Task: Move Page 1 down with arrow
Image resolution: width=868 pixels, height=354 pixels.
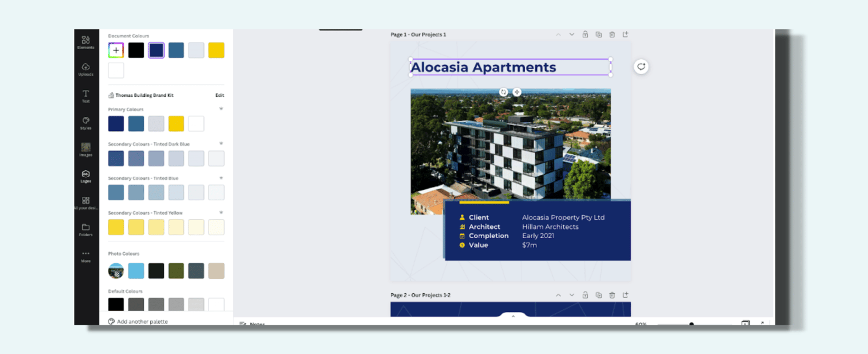Action: (572, 34)
